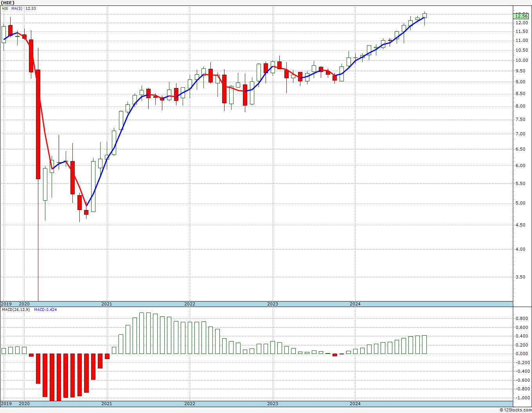Select 2021 on the price chart time axis
The image size is (532, 413).
coord(107,304)
